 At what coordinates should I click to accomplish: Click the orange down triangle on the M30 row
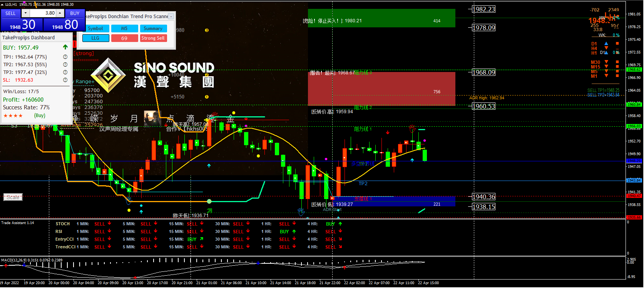(x=606, y=62)
